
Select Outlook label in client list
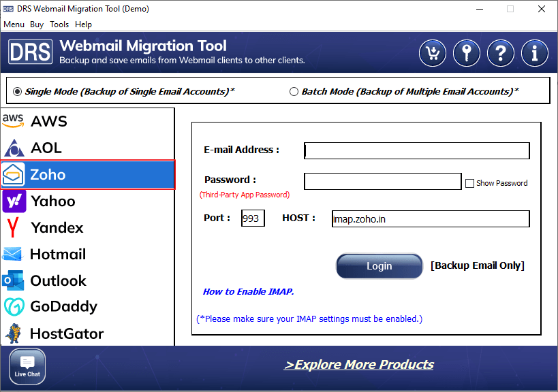coord(59,281)
